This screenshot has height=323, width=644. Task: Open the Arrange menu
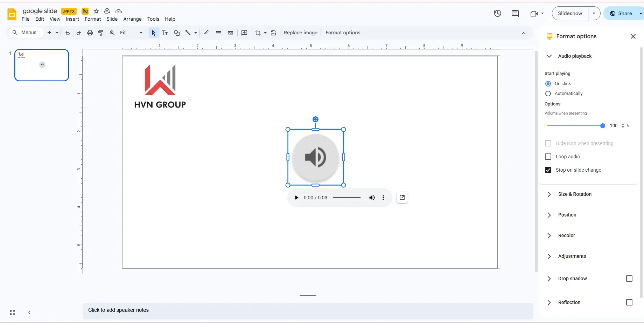(132, 19)
